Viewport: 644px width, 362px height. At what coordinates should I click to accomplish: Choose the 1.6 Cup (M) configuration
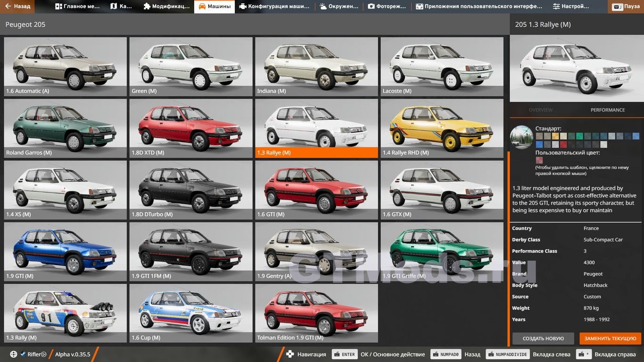pyautogui.click(x=191, y=313)
